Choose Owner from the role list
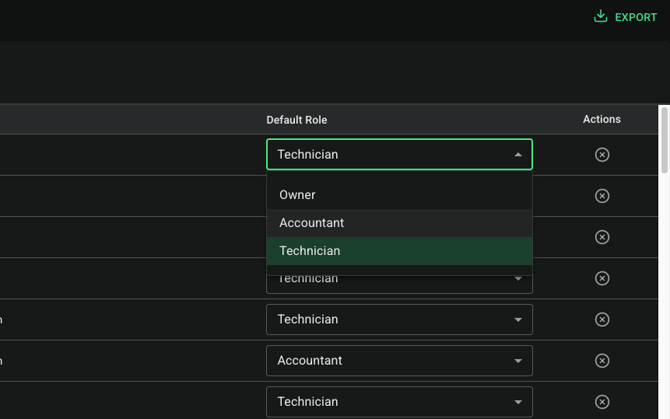670x419 pixels. tap(399, 195)
